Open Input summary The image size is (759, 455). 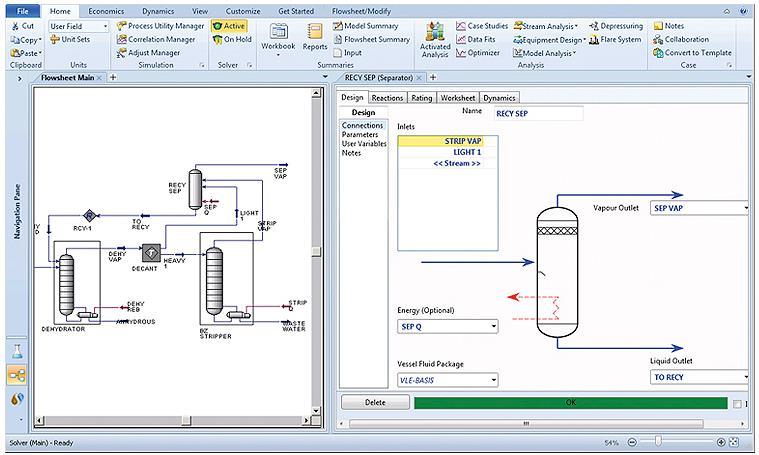point(348,52)
